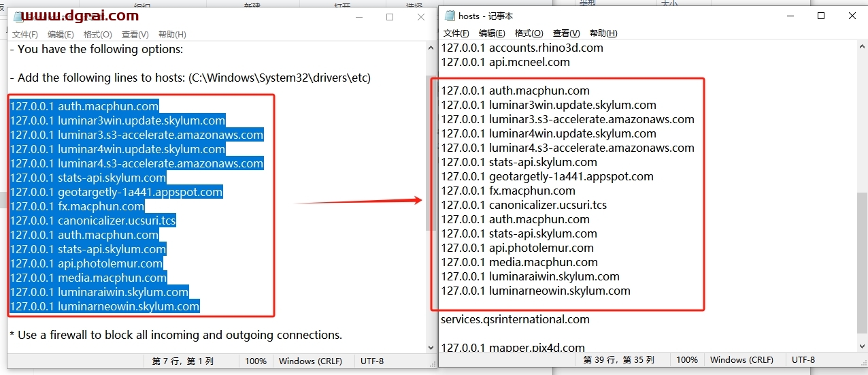Click scroll-down arrow in left Notepad window
The height and width of the screenshot is (375, 868).
click(x=431, y=347)
